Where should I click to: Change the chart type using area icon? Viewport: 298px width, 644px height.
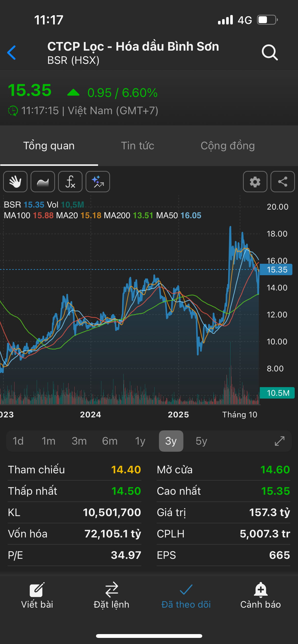pyautogui.click(x=43, y=182)
